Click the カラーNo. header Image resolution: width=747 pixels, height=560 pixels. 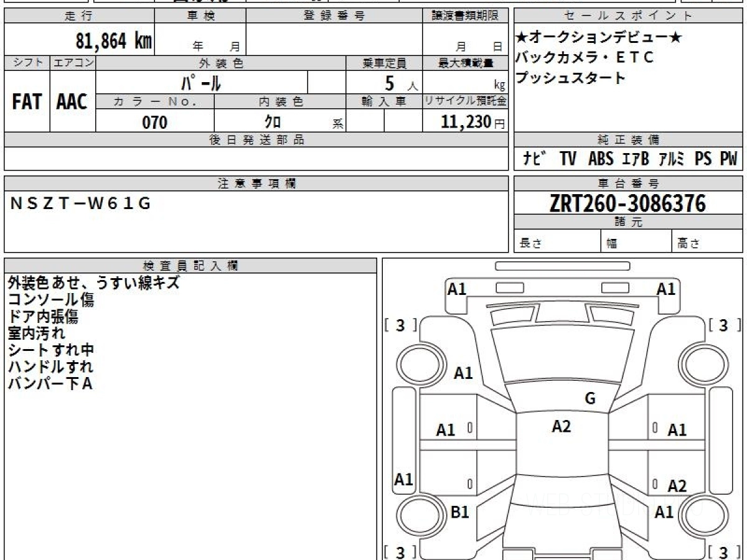coord(155,101)
